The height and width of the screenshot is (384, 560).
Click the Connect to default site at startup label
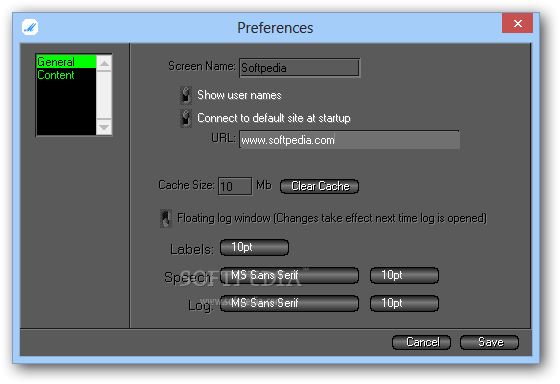[274, 118]
